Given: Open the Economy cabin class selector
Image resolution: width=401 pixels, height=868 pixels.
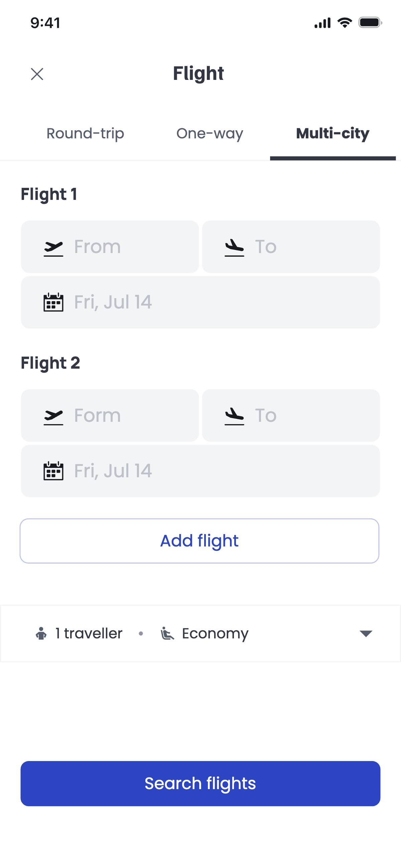Looking at the screenshot, I should click(x=215, y=633).
